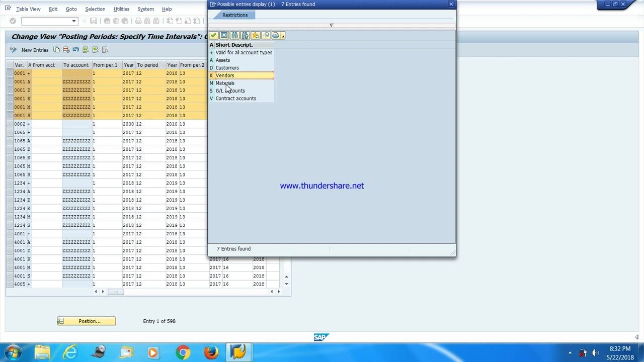This screenshot has width=644, height=362.
Task: Cancel the possible entries popup toolbar icon
Action: [224, 35]
